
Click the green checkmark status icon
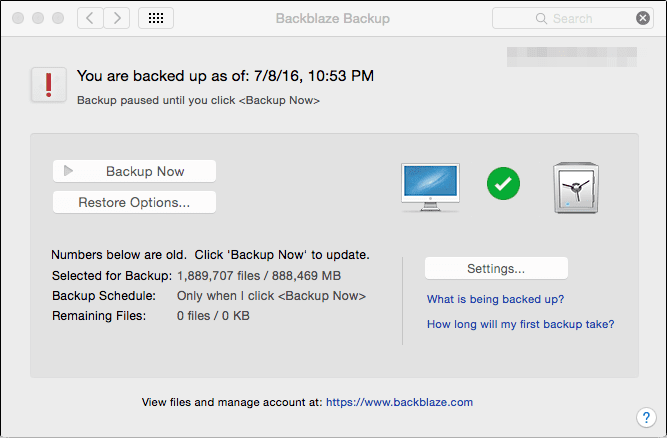coord(503,184)
